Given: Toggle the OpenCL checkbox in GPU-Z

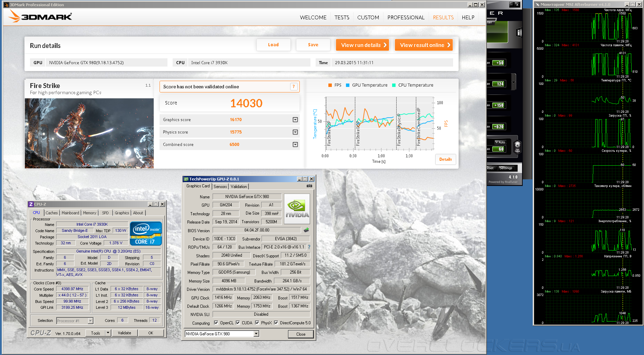Looking at the screenshot, I should 216,323.
